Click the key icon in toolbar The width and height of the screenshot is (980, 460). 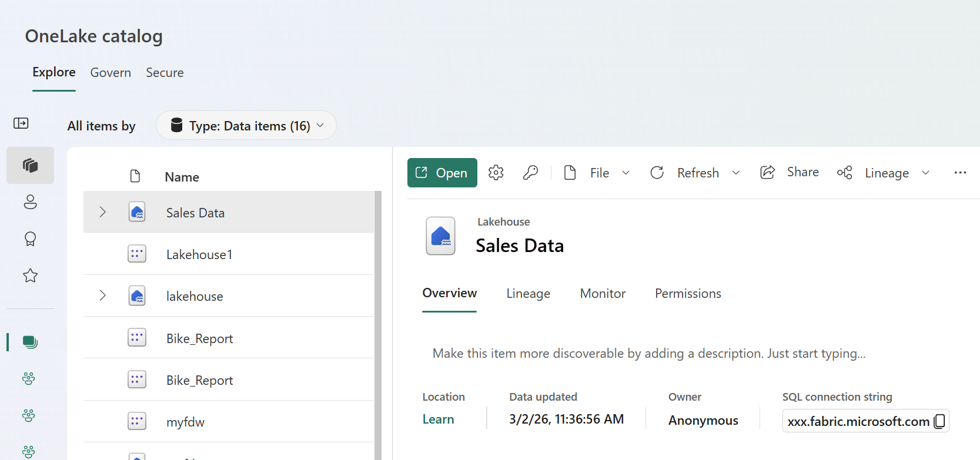tap(530, 173)
